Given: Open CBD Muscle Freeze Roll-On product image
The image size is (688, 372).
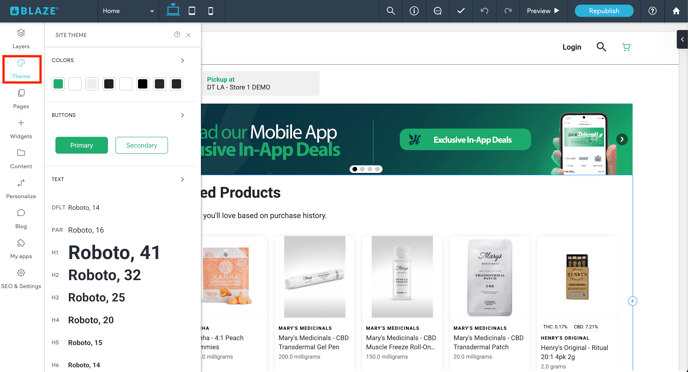Looking at the screenshot, I should coord(402,277).
